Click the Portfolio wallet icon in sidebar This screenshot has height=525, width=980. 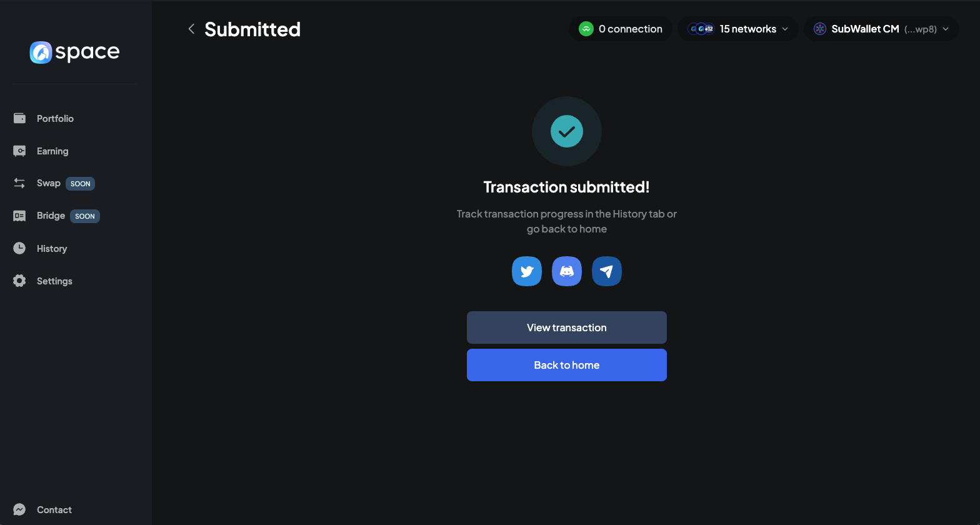(x=20, y=118)
